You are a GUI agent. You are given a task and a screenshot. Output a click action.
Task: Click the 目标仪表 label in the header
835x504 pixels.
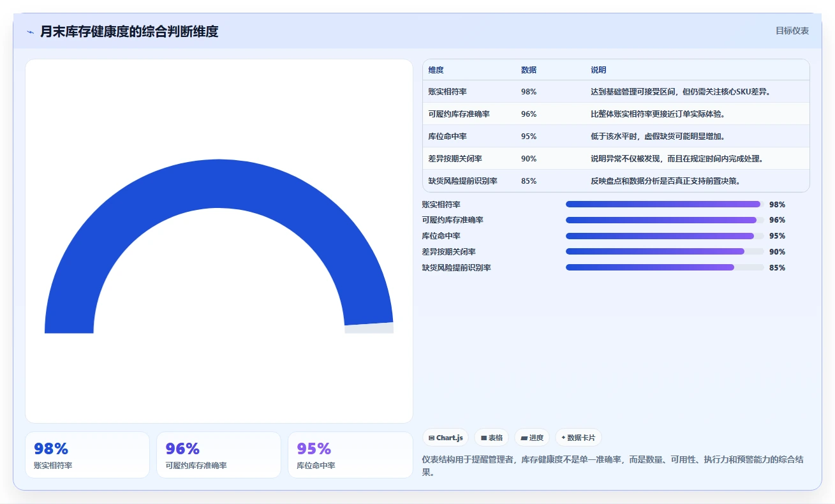[792, 31]
